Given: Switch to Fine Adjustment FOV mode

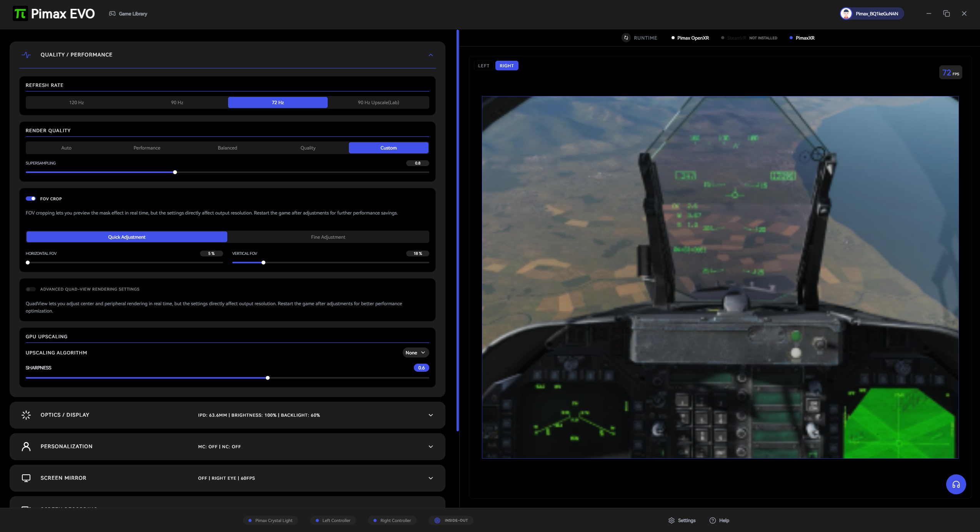Looking at the screenshot, I should click(x=328, y=237).
